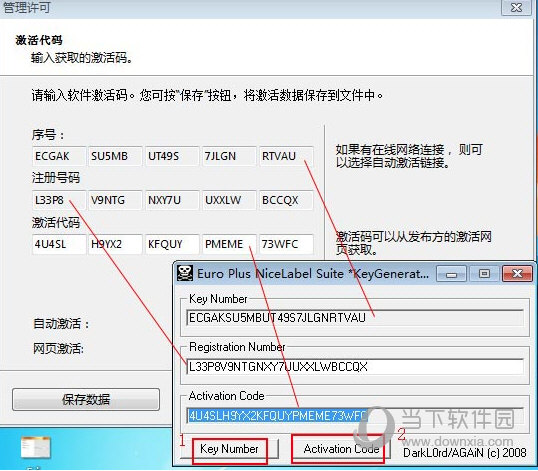Focus the Key Number text field
This screenshot has height=471, width=538.
(x=355, y=318)
